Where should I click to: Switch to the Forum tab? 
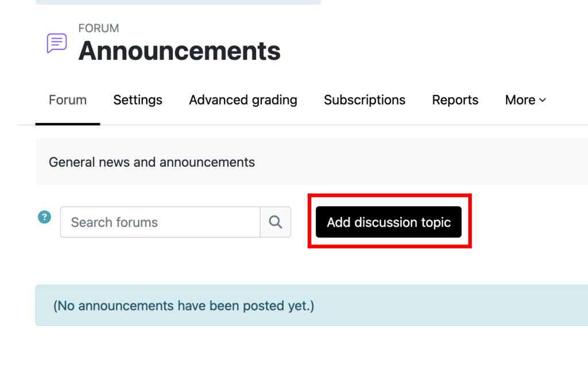click(68, 100)
